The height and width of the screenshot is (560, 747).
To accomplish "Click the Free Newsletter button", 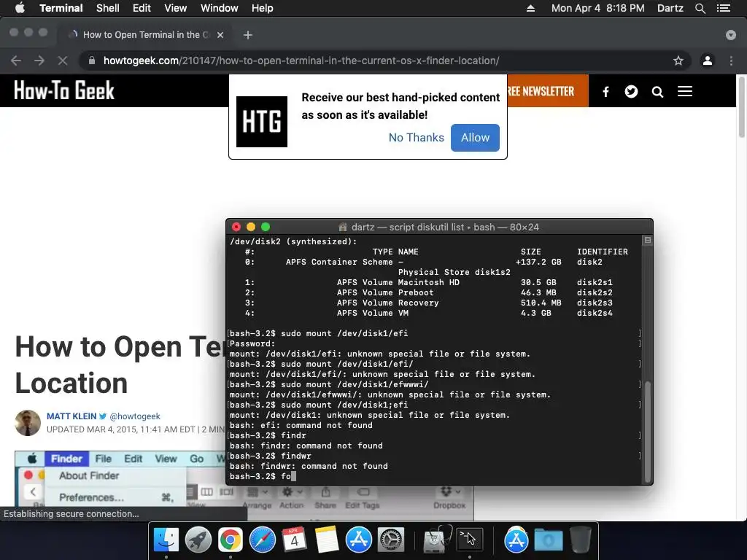I will (548, 91).
